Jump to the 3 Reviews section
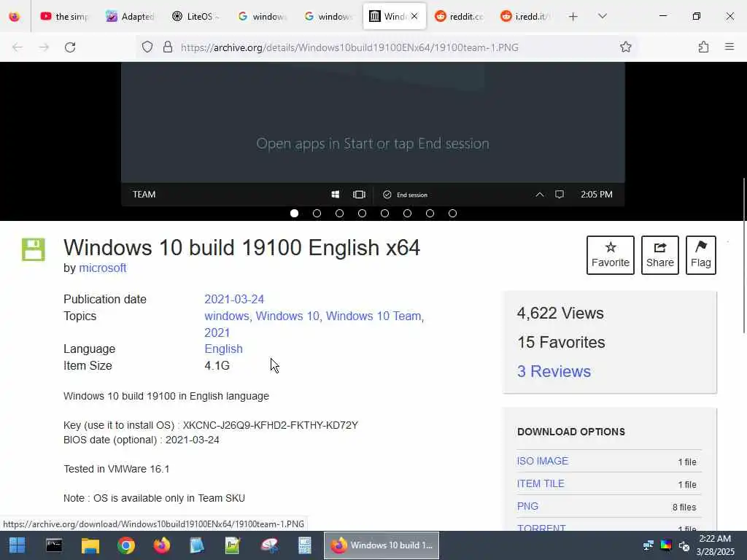 point(554,371)
